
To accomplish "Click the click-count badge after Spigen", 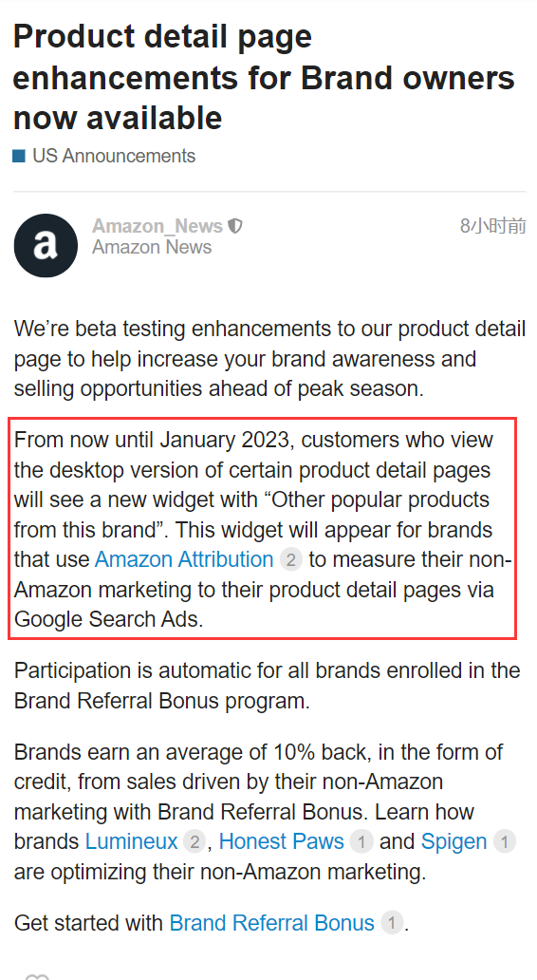I will 505,842.
